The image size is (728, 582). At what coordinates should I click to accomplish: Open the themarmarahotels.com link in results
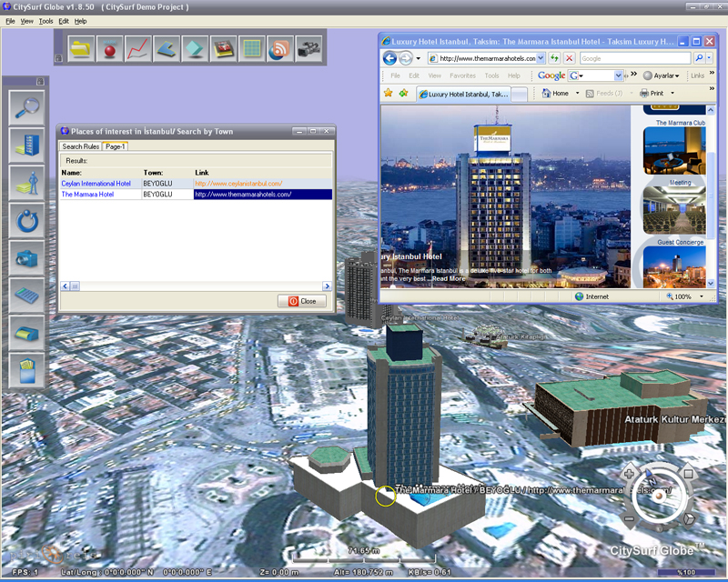[x=243, y=195]
